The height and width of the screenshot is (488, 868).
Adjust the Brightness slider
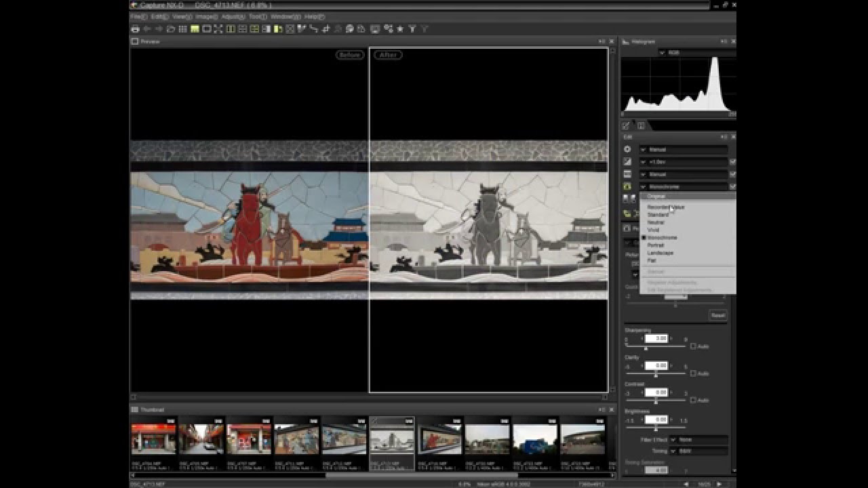click(x=656, y=429)
